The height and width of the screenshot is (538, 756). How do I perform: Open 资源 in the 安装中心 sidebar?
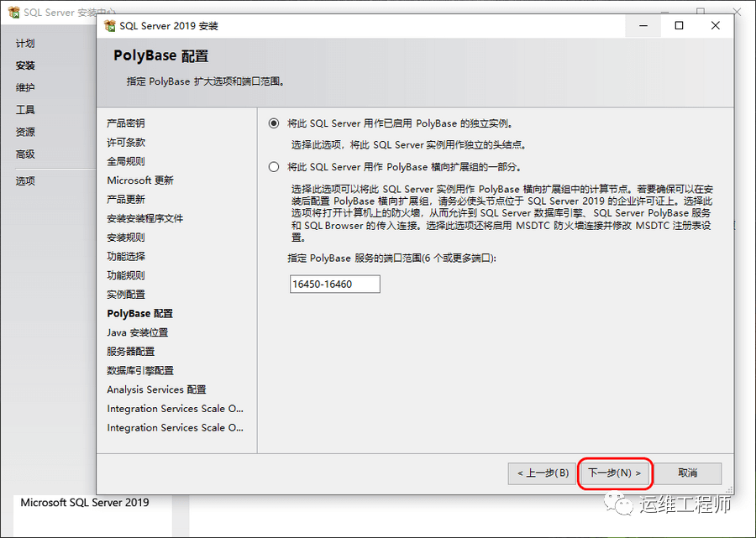25,132
